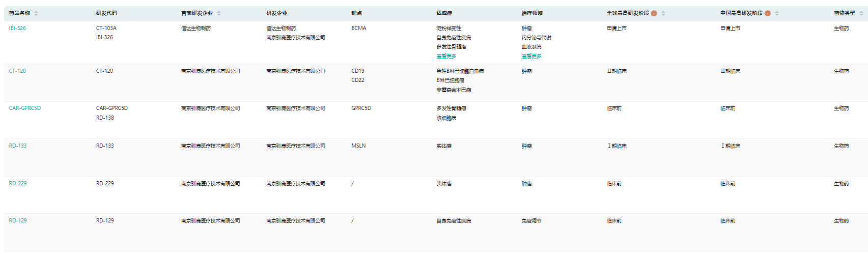Click the 研发企业 column header
The height and width of the screenshot is (254, 868).
point(277,13)
